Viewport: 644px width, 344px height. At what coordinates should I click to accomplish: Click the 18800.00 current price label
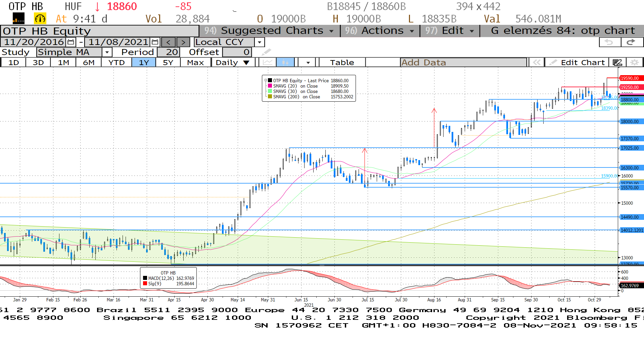tap(631, 100)
